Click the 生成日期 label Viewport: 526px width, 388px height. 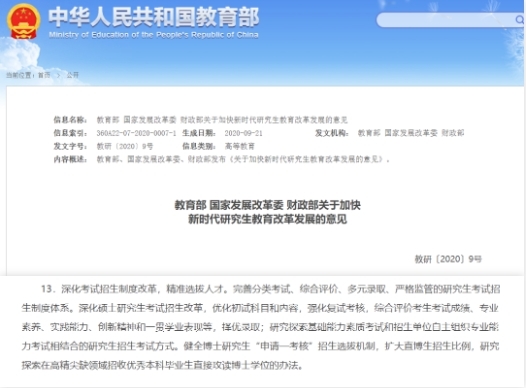tap(199, 133)
